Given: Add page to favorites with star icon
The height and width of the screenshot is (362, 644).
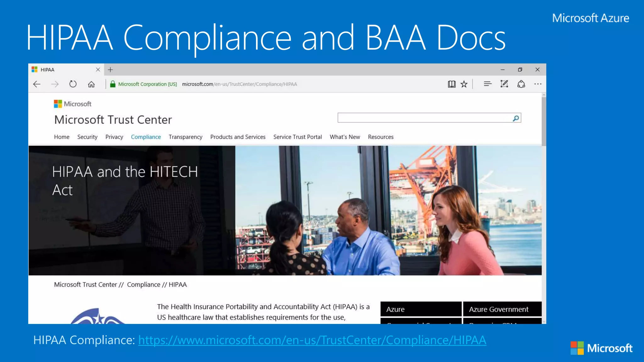Looking at the screenshot, I should (x=464, y=84).
